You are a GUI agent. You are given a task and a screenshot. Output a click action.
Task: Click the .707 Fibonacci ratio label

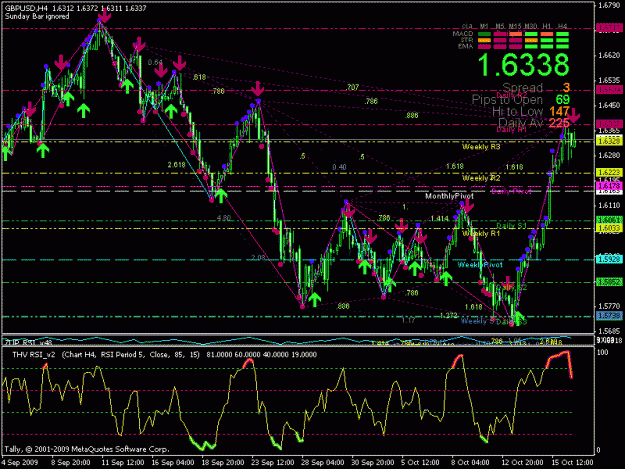(352, 87)
